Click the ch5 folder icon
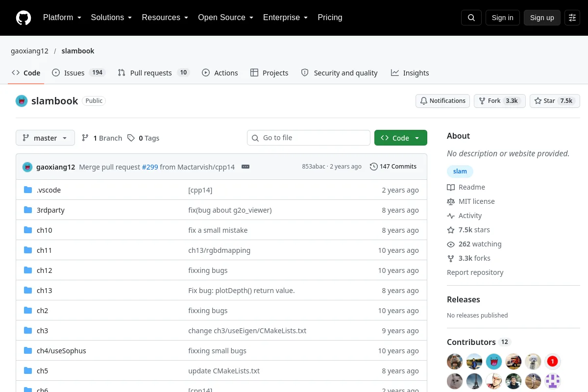Viewport: 588px width, 392px height. [28, 371]
